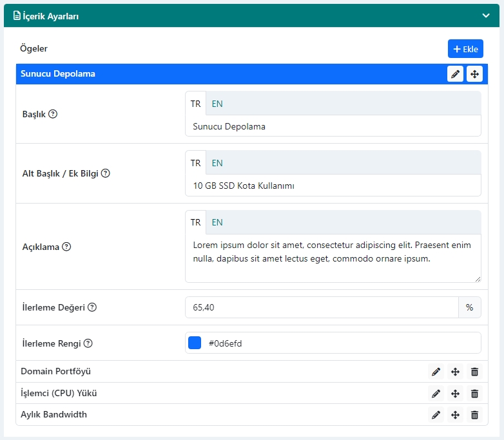Click into the Lorem ipsum description textarea

tap(333, 258)
